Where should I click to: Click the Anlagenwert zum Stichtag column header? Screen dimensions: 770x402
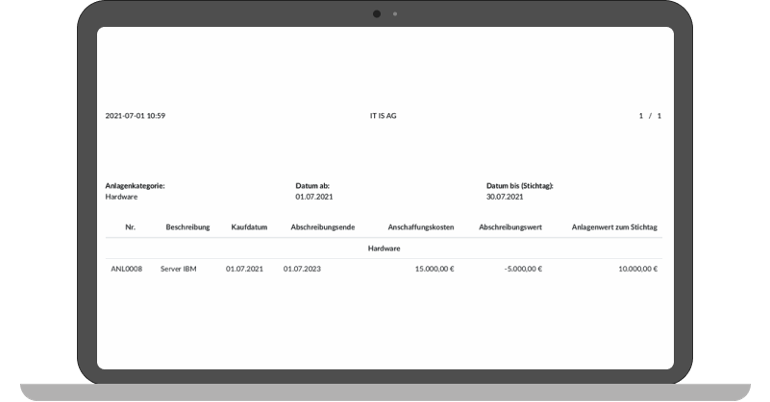[614, 227]
